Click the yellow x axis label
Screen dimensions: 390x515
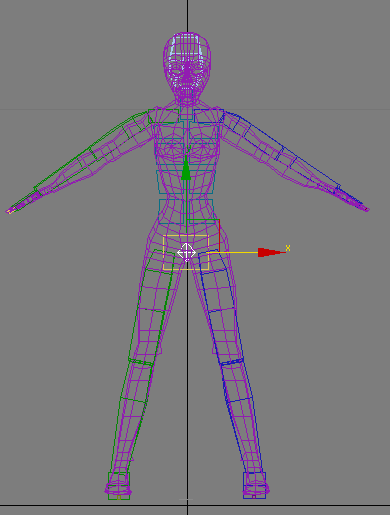click(x=288, y=248)
